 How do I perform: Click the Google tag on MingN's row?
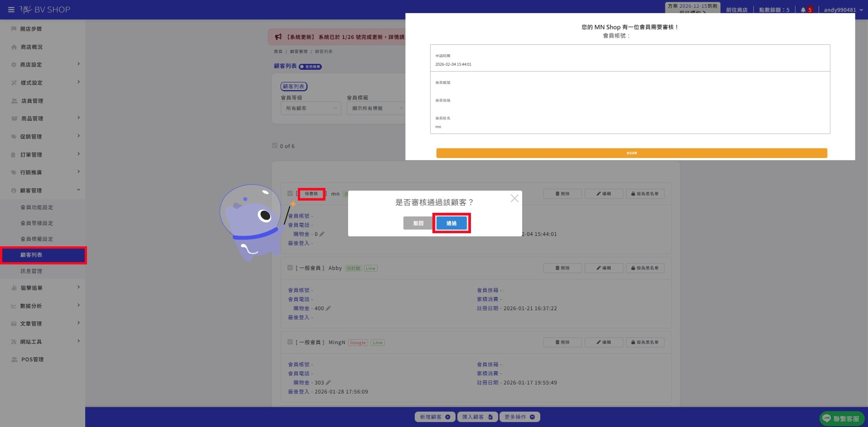[x=358, y=343]
